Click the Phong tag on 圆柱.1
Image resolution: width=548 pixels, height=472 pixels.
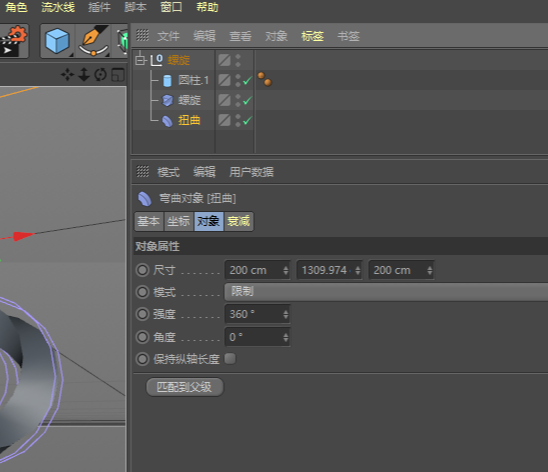[265, 79]
